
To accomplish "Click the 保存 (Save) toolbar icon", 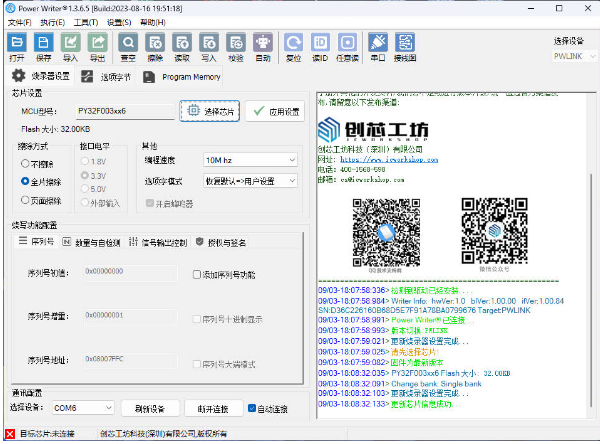I will tap(44, 42).
